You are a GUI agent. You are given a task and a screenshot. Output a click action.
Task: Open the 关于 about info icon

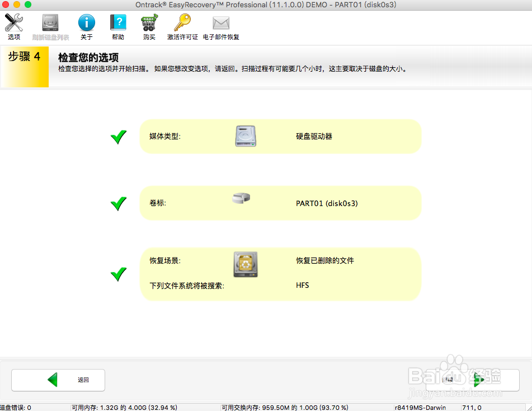(x=87, y=23)
